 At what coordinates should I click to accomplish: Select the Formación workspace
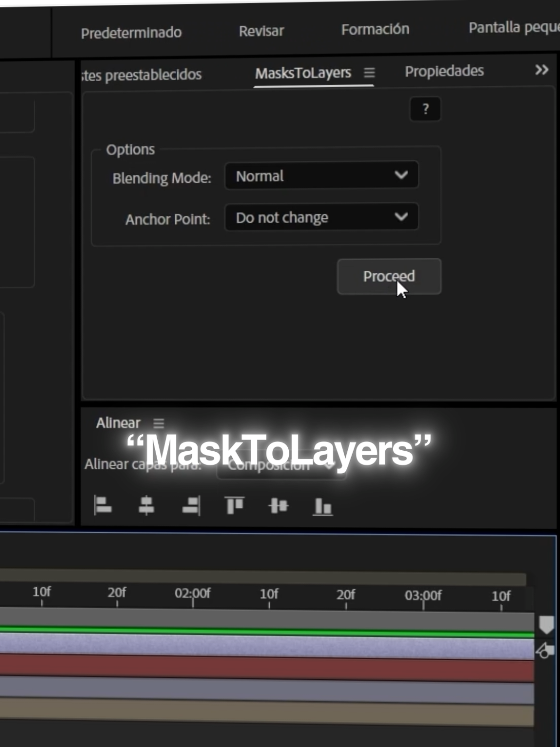tap(375, 29)
